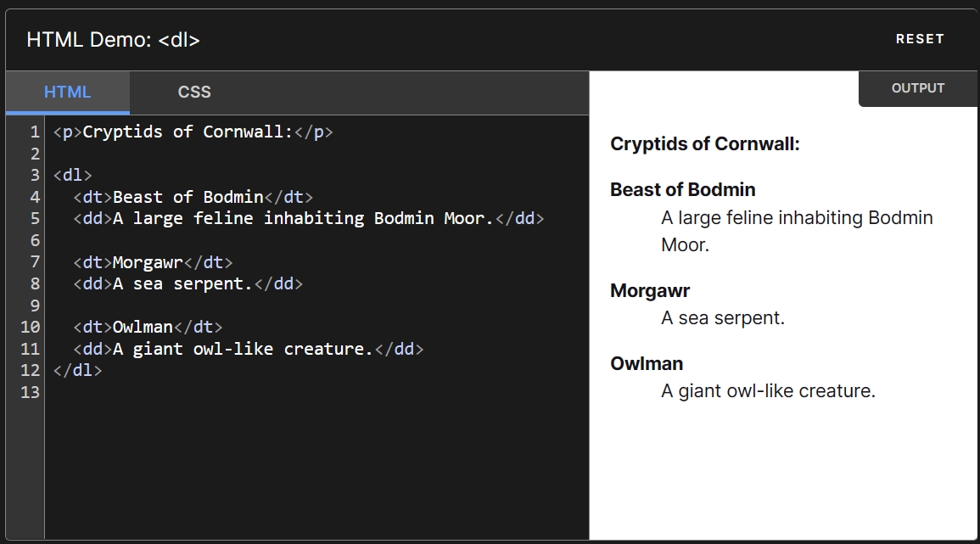Viewport: 980px width, 544px height.
Task: Click 'Morgawr' term in output pane
Action: pyautogui.click(x=650, y=291)
